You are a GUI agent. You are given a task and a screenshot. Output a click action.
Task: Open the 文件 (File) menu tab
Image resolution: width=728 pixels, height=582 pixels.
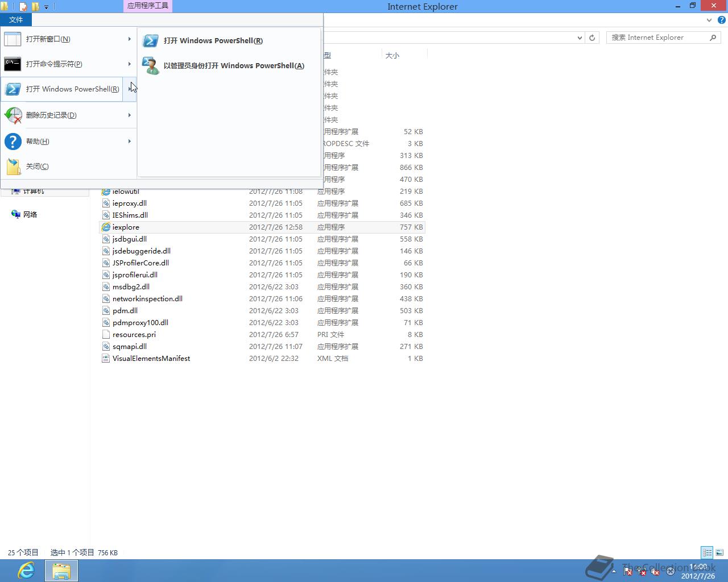16,19
